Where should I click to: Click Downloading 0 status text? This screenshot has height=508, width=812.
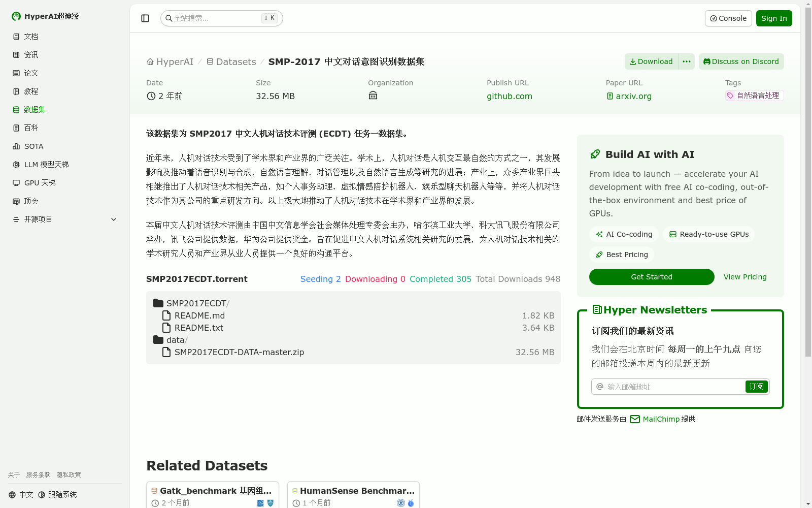tap(376, 279)
